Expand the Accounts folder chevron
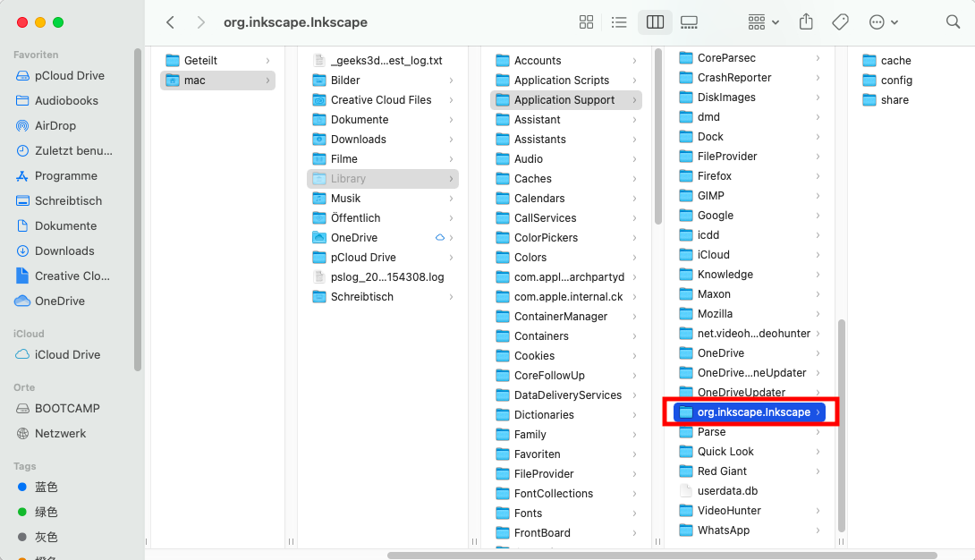The height and width of the screenshot is (560, 975). click(634, 60)
